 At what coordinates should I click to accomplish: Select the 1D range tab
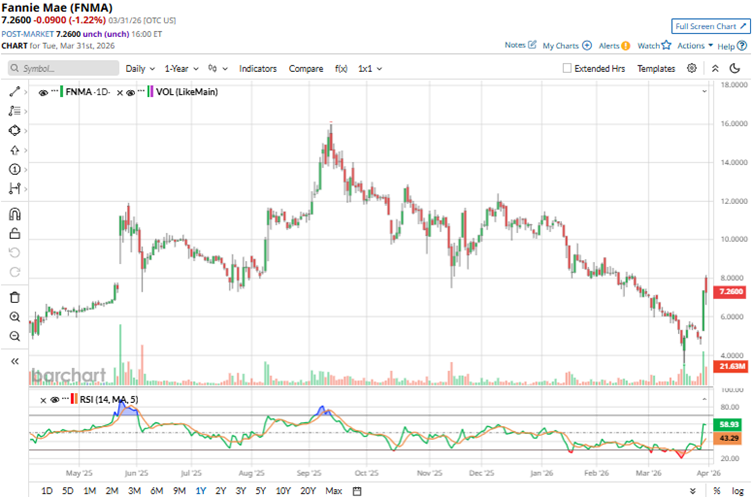tap(47, 491)
